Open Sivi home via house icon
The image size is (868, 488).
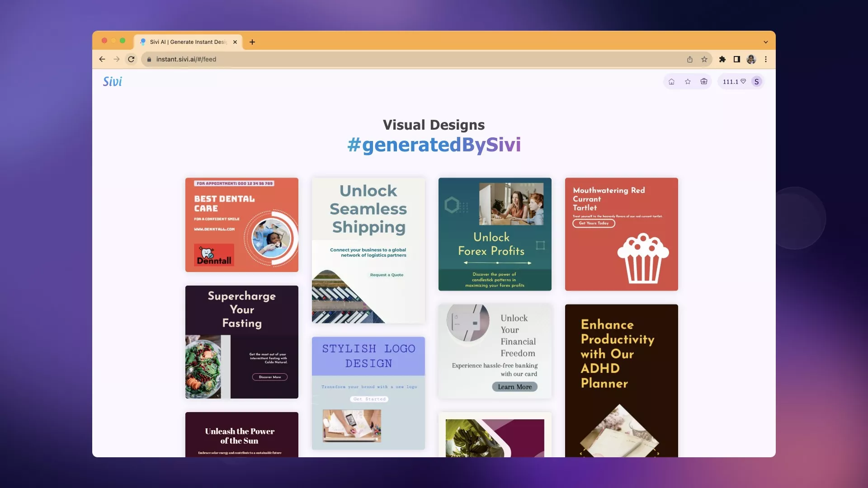tap(671, 82)
